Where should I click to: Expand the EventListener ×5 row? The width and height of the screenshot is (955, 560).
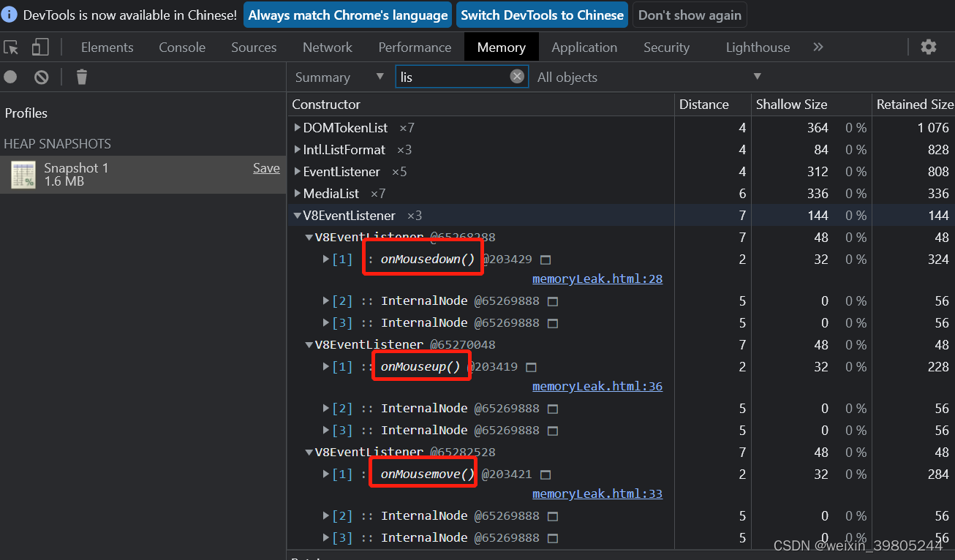(298, 172)
